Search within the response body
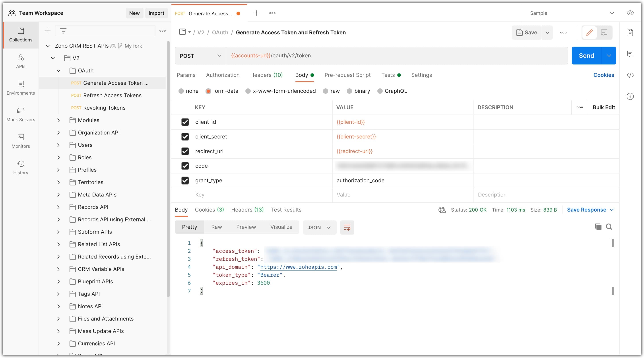Screen dimensions: 644x358 [x=609, y=227]
